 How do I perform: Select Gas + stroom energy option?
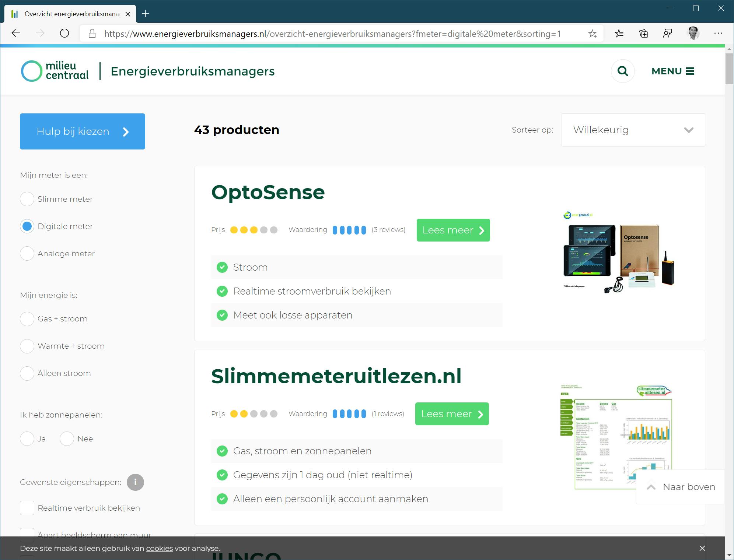coord(27,319)
